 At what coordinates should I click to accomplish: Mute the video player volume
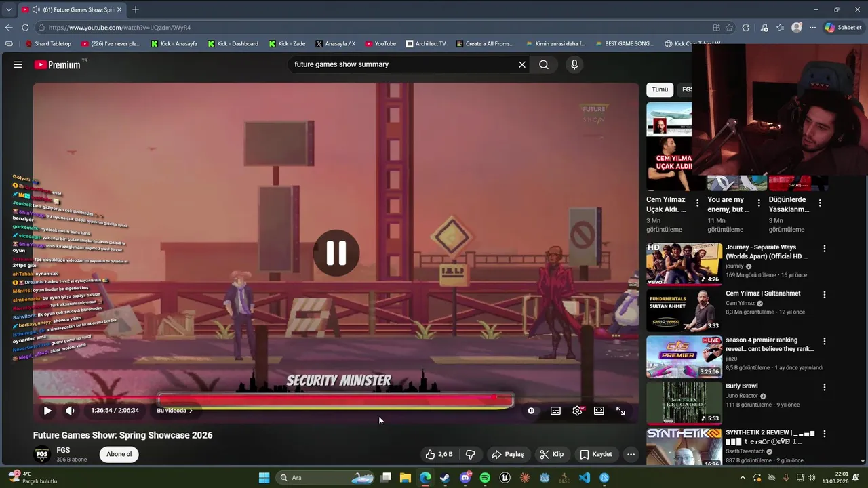pyautogui.click(x=70, y=411)
